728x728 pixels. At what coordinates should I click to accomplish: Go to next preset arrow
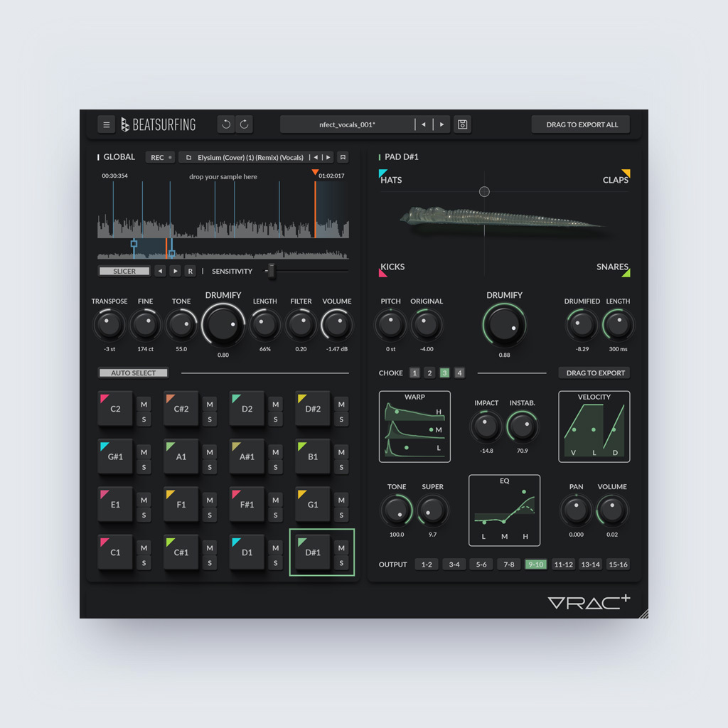coord(441,124)
